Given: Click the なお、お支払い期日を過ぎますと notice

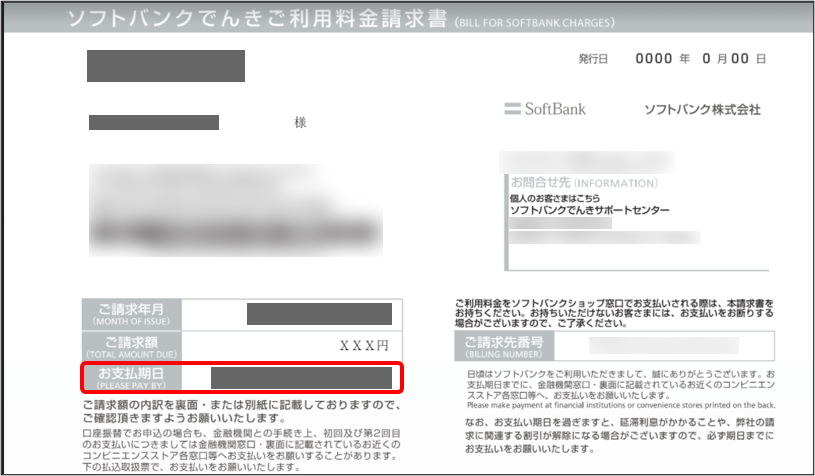Looking at the screenshot, I should pos(619,435).
